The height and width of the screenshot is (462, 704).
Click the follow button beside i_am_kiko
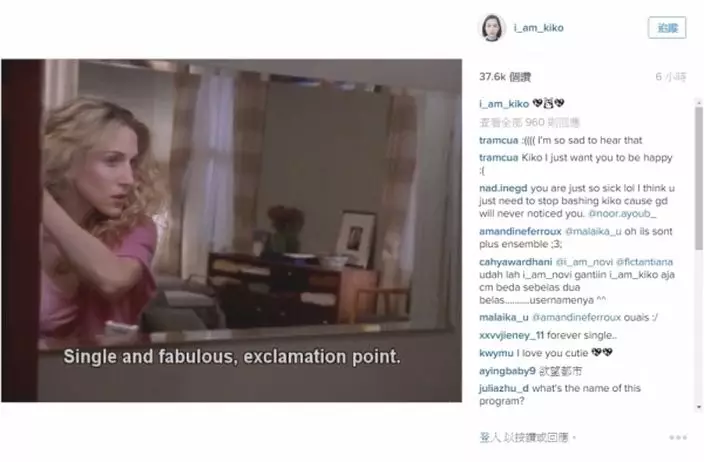[667, 28]
